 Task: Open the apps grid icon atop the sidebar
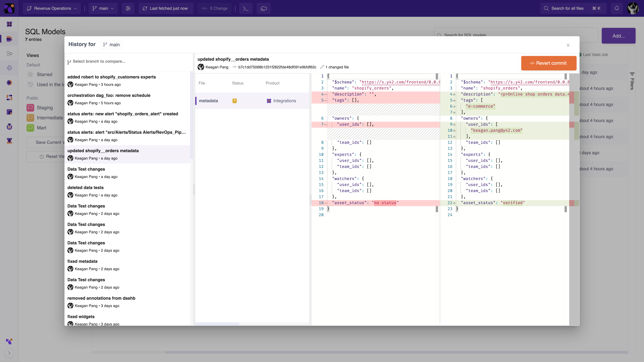click(9, 24)
